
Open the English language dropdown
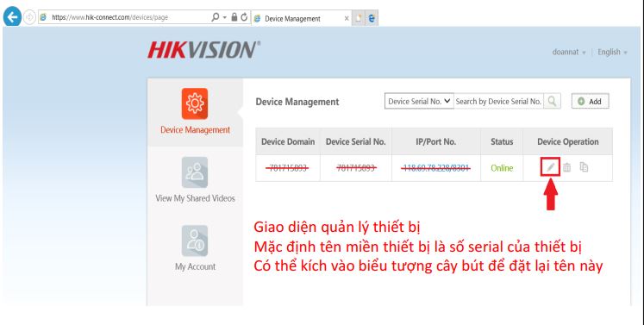pos(612,53)
